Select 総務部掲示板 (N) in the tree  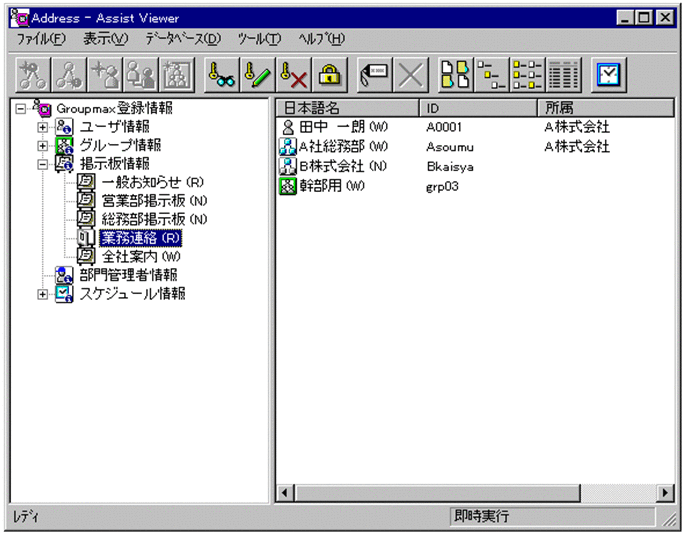point(154,219)
